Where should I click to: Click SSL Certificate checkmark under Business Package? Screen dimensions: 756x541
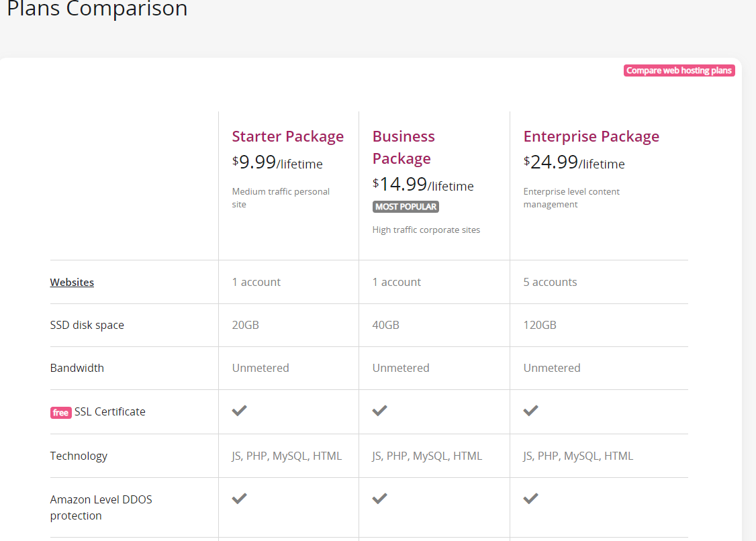(x=379, y=410)
